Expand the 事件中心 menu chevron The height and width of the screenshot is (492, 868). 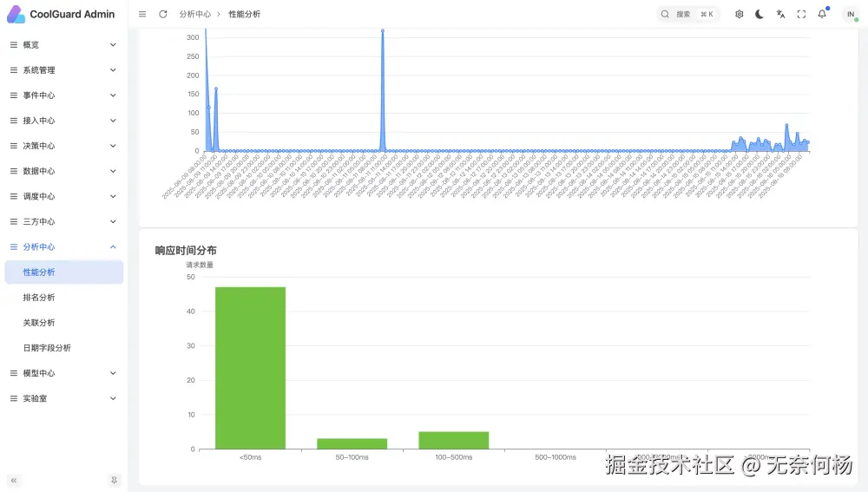[113, 95]
